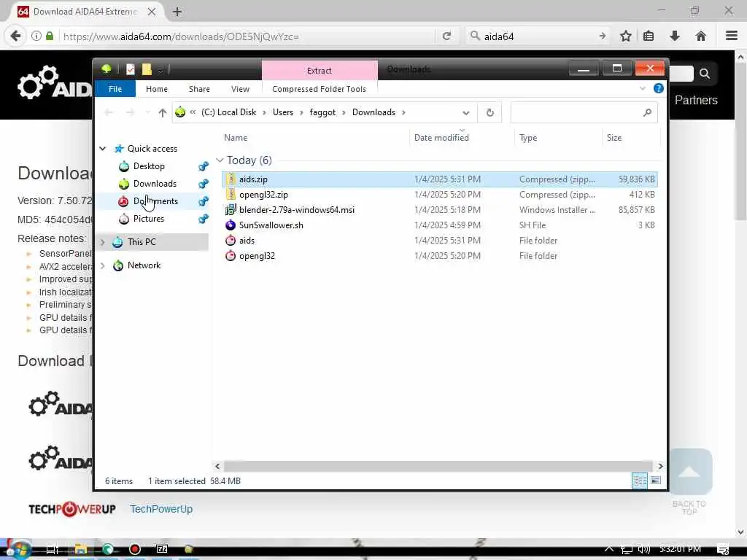Image resolution: width=747 pixels, height=560 pixels.
Task: Switch to the Share ribbon tab
Action: coord(199,89)
